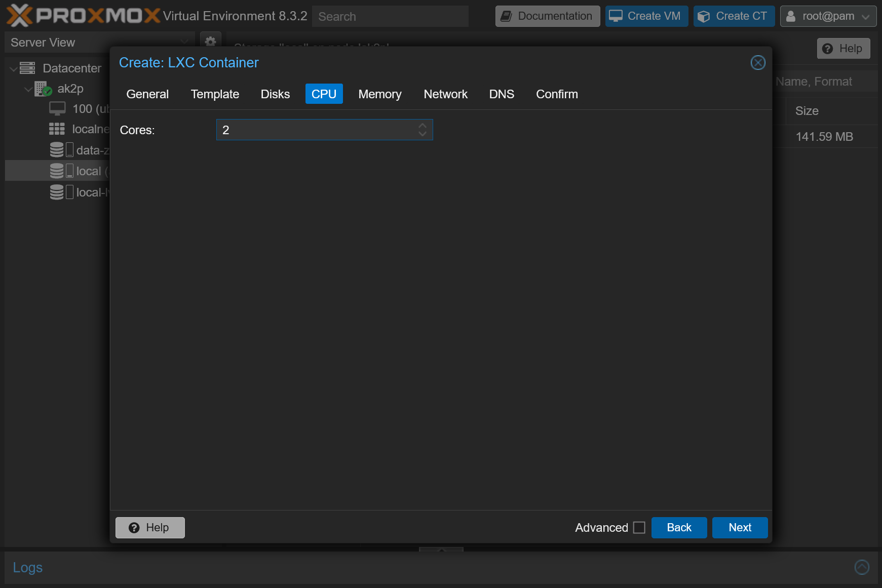The width and height of the screenshot is (882, 588).
Task: Click the up arrow on Cores spinner
Action: 422,126
